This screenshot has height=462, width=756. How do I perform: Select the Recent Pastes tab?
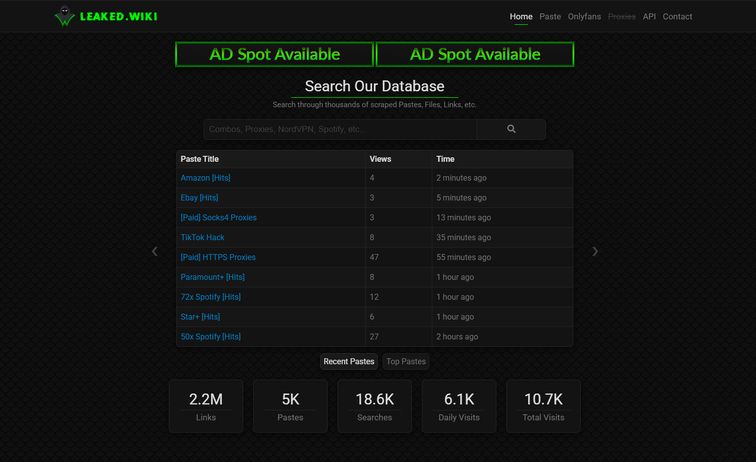coord(349,361)
